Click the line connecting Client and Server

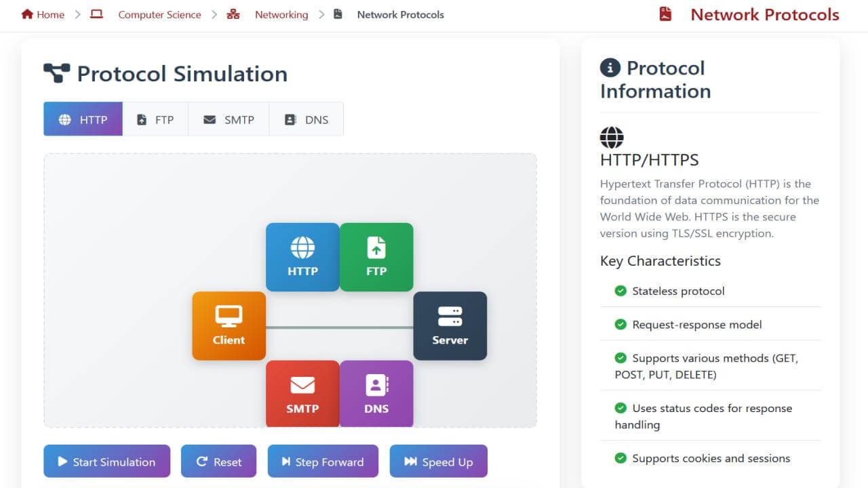(340, 327)
